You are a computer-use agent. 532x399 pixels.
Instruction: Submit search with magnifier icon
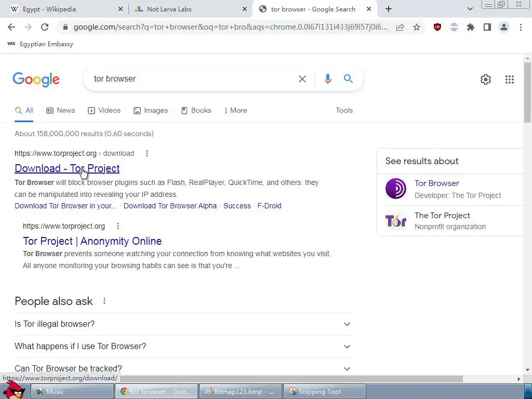348,79
